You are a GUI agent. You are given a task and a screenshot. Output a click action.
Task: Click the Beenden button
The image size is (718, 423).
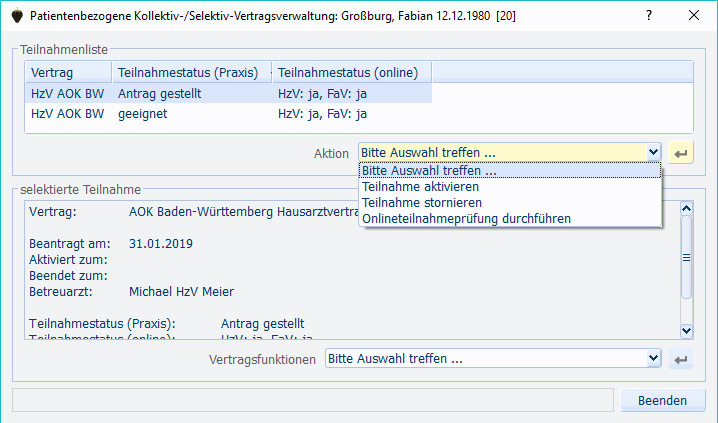(663, 401)
